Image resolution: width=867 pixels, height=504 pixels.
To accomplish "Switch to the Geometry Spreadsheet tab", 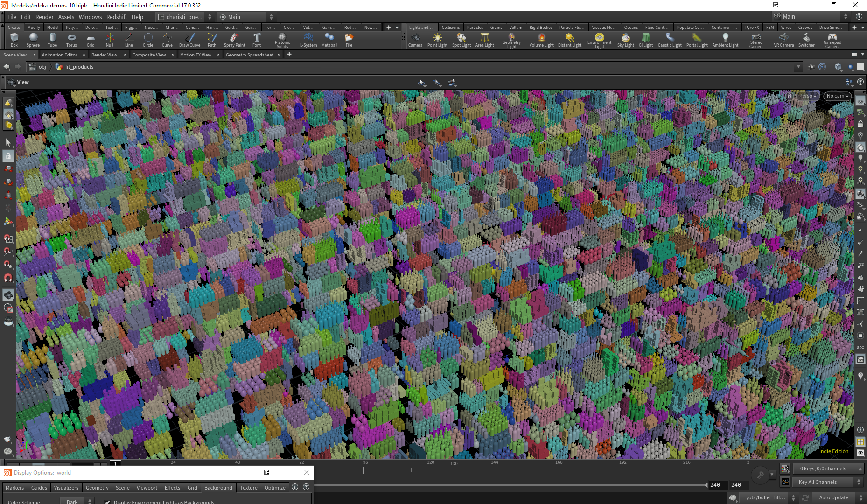I will click(250, 55).
